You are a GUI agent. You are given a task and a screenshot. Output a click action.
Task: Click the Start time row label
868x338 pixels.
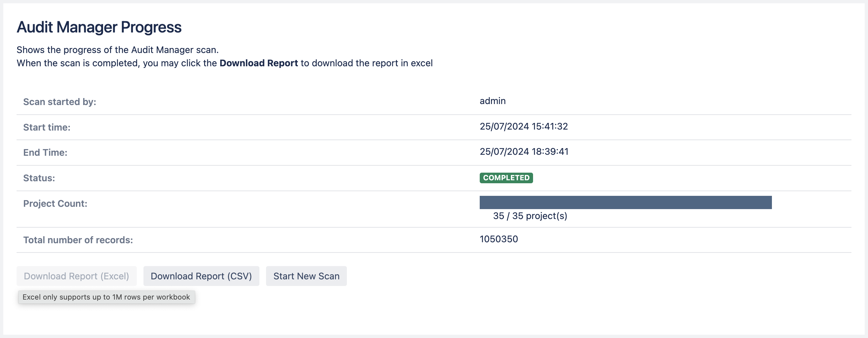[x=47, y=127]
